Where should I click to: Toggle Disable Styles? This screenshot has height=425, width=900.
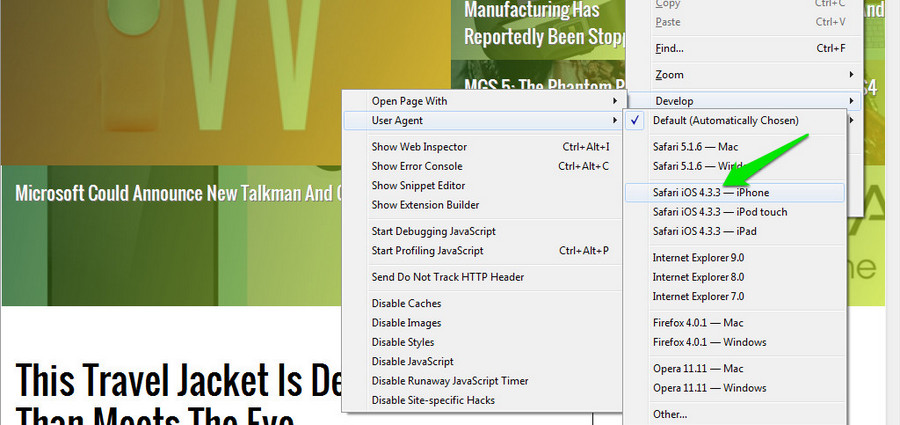(x=482, y=342)
